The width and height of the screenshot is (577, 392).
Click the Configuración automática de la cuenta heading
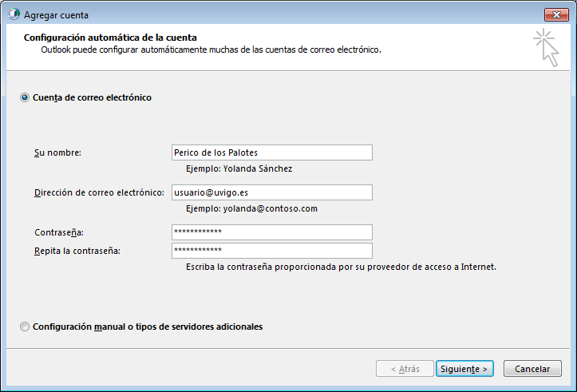coord(110,38)
